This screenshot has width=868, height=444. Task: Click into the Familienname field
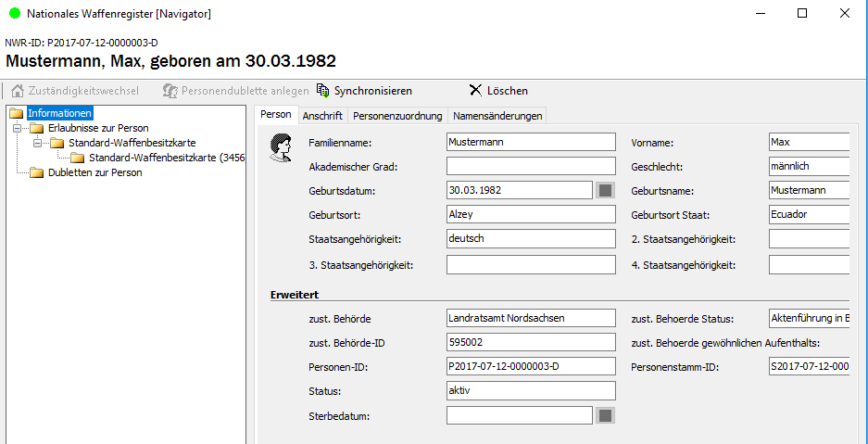point(530,142)
